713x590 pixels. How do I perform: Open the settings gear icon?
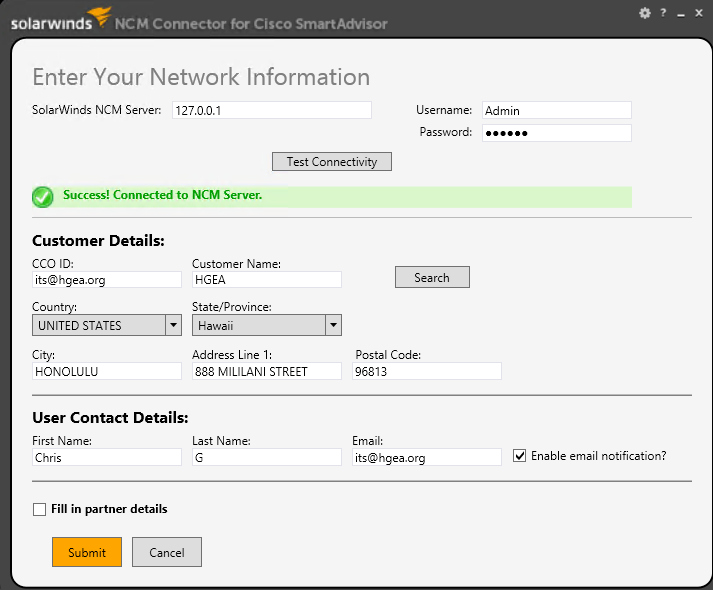coord(644,13)
